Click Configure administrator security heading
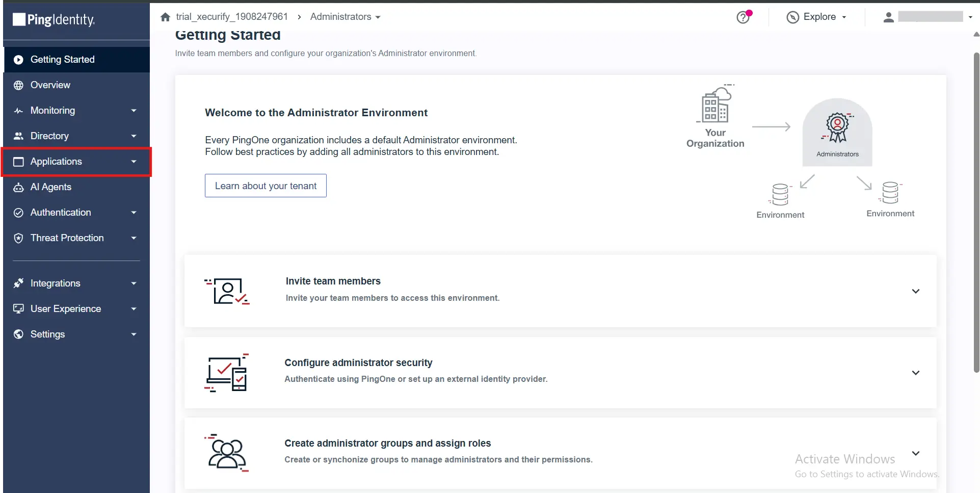 [358, 363]
